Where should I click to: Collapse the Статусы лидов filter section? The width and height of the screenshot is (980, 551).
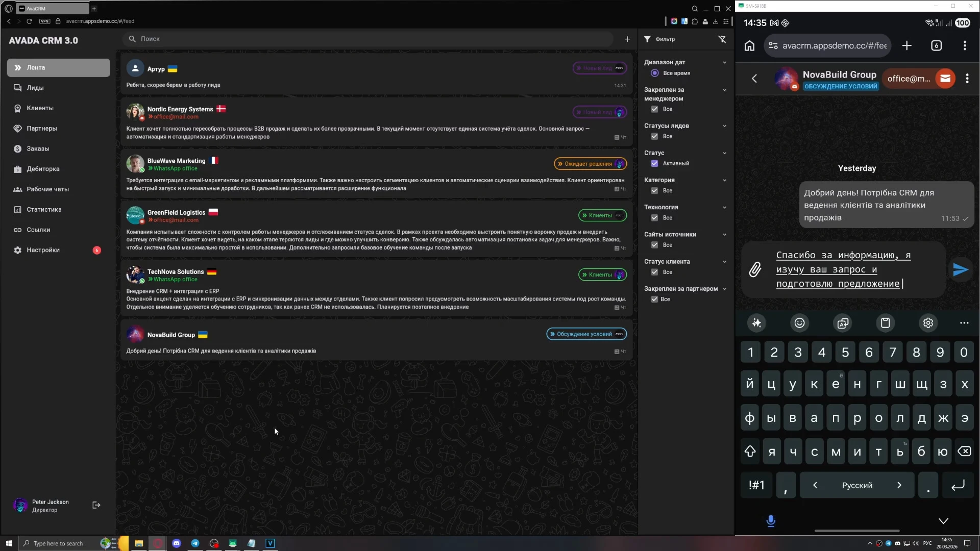(724, 126)
